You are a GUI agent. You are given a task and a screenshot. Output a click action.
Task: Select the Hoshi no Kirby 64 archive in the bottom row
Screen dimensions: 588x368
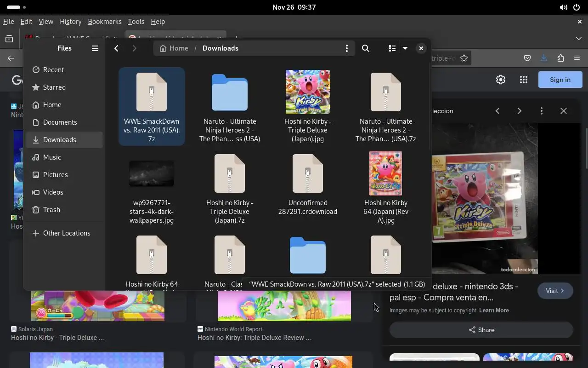(152, 261)
